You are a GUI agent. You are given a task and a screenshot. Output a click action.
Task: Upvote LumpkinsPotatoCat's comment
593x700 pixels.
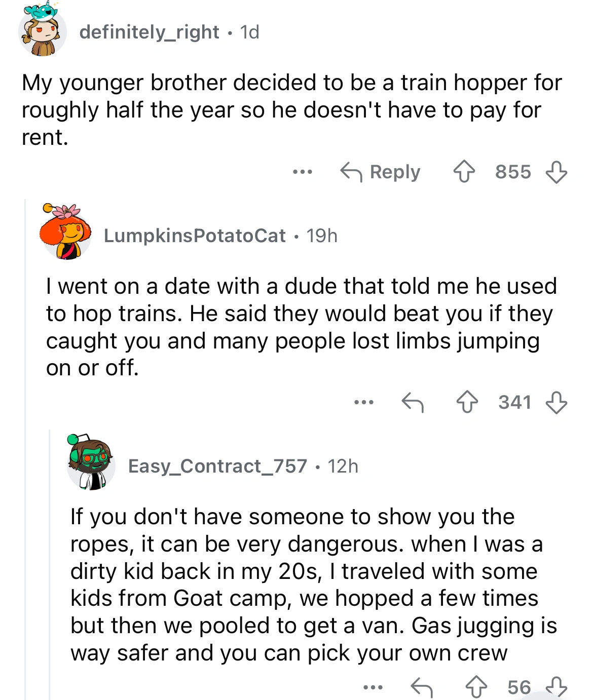[467, 403]
